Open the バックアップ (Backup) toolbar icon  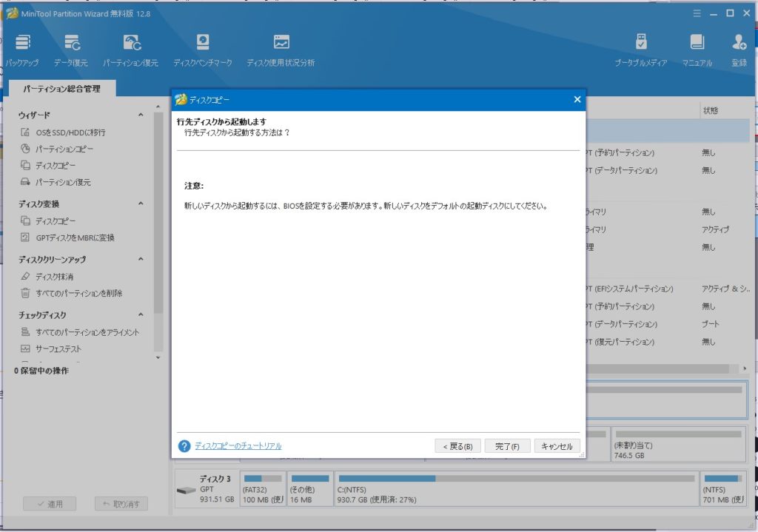(x=22, y=43)
